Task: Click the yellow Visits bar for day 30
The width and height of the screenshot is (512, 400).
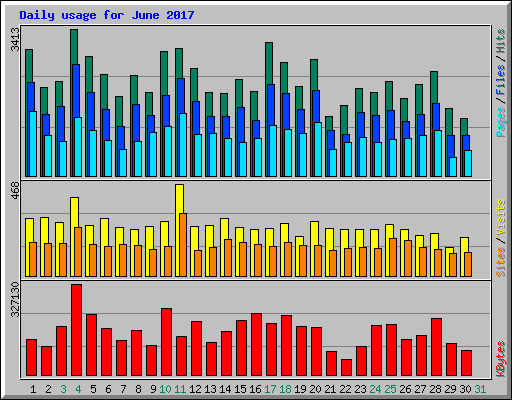Action: point(465,245)
